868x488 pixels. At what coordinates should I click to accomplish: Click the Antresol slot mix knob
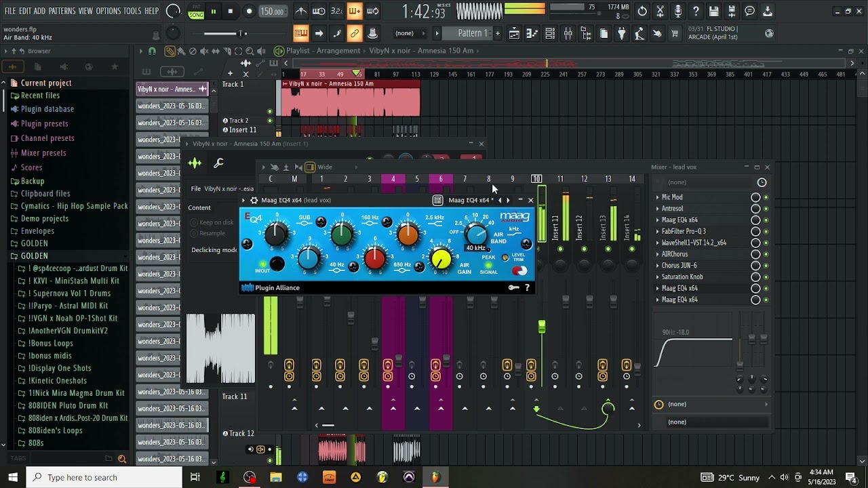(x=755, y=209)
